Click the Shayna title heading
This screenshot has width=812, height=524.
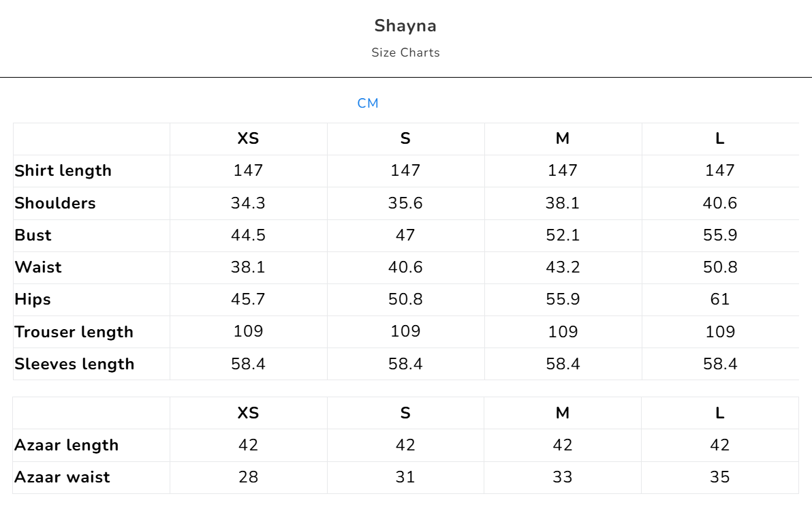coord(405,26)
